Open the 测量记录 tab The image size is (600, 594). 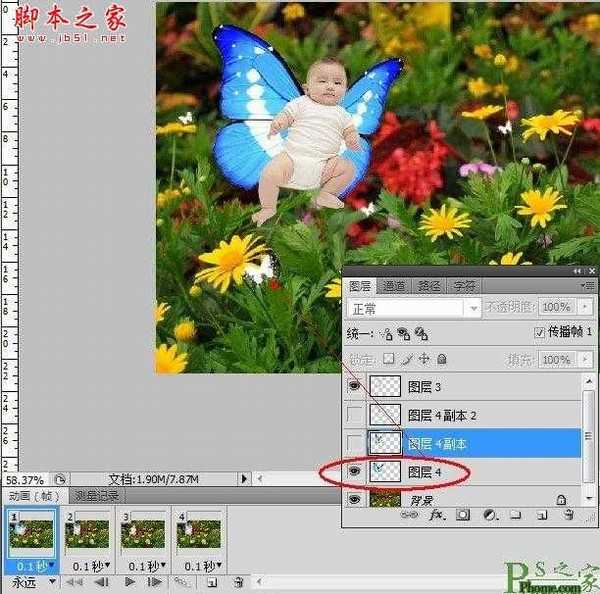click(98, 496)
